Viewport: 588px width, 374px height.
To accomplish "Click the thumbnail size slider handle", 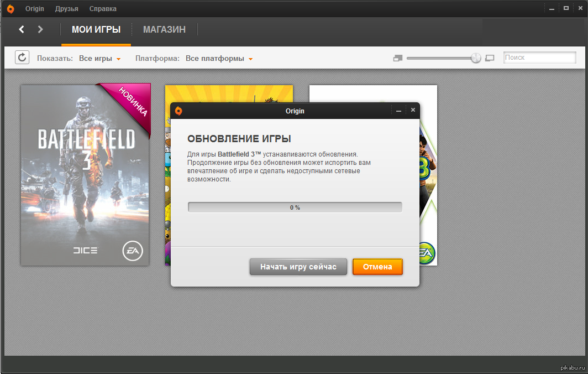I will [x=476, y=58].
